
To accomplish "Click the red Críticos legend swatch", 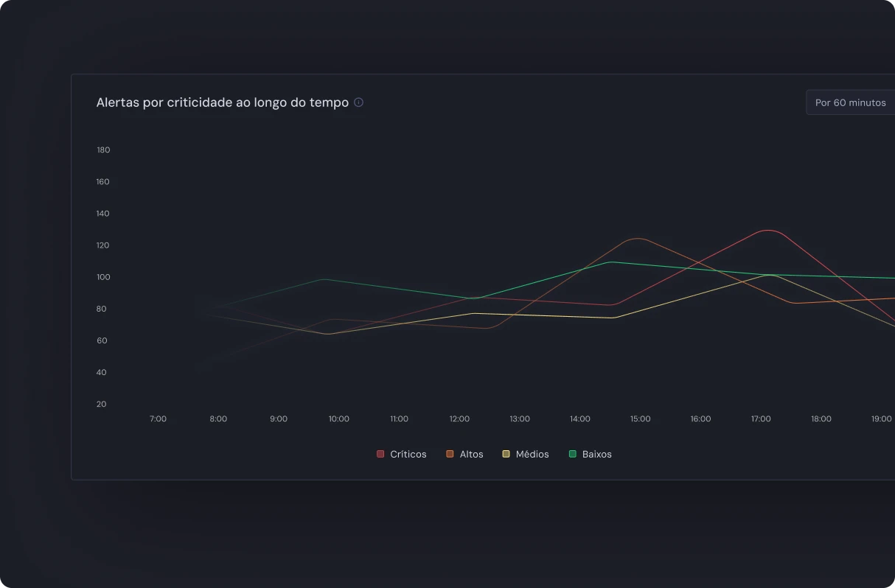I will coord(380,454).
